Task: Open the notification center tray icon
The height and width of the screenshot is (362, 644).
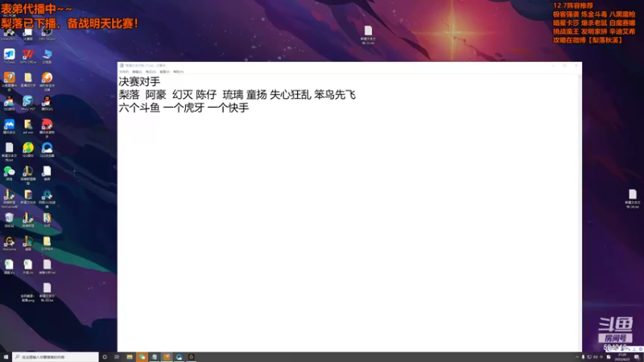Action: [x=637, y=357]
